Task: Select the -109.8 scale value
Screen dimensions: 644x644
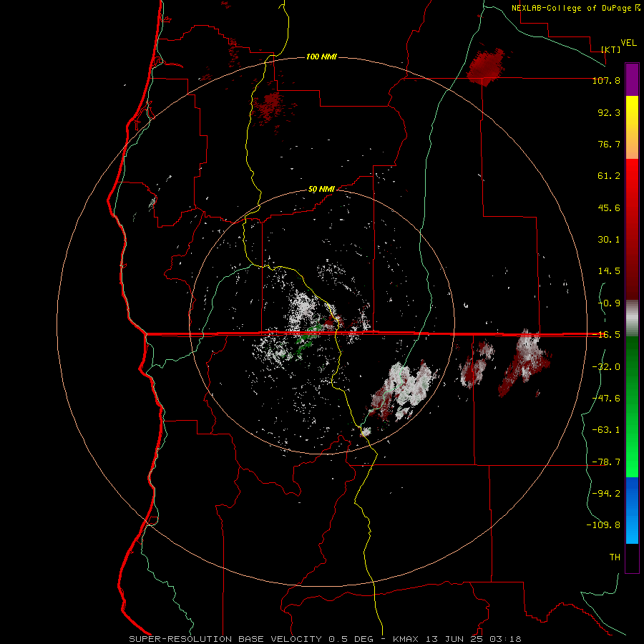Action: 603,525
